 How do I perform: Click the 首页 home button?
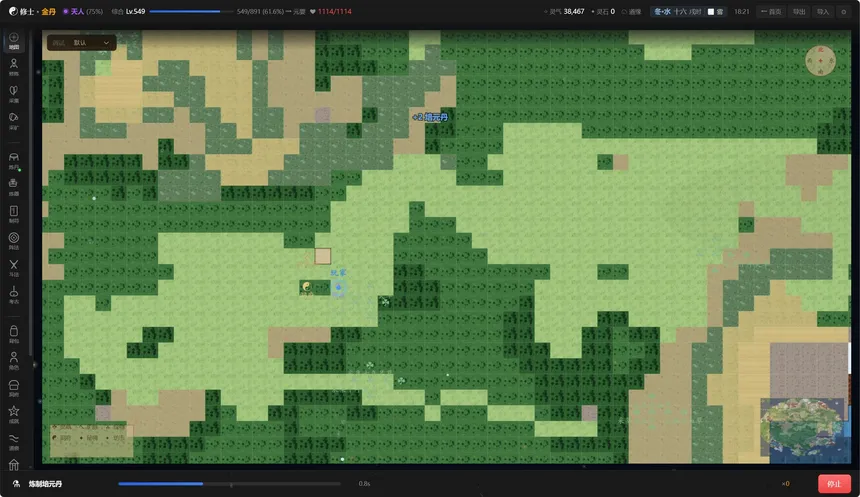pyautogui.click(x=771, y=12)
